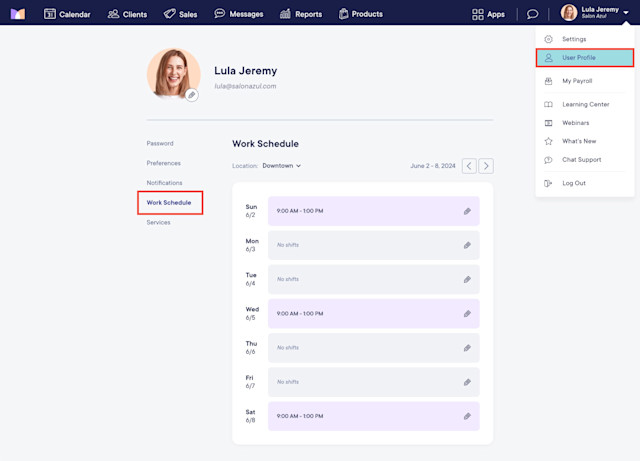640x461 pixels.
Task: Open My Payroll from account menu
Action: [x=584, y=81]
